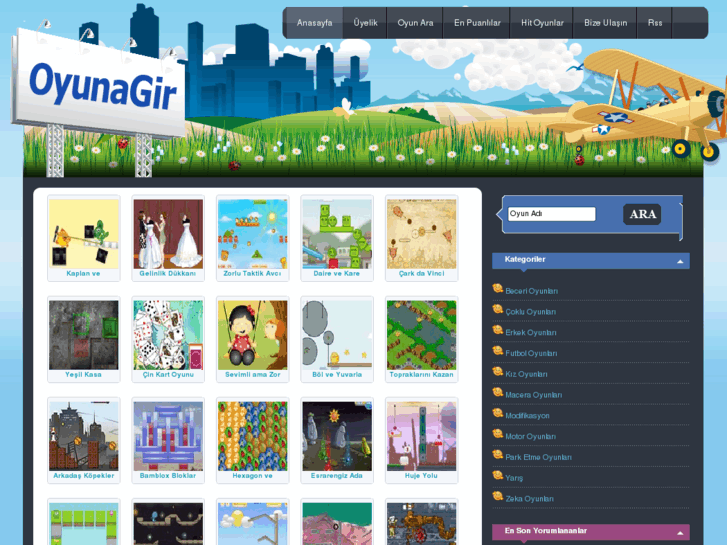Open Macera Oyunları category link
Screen dimensions: 727x545
pos(533,395)
